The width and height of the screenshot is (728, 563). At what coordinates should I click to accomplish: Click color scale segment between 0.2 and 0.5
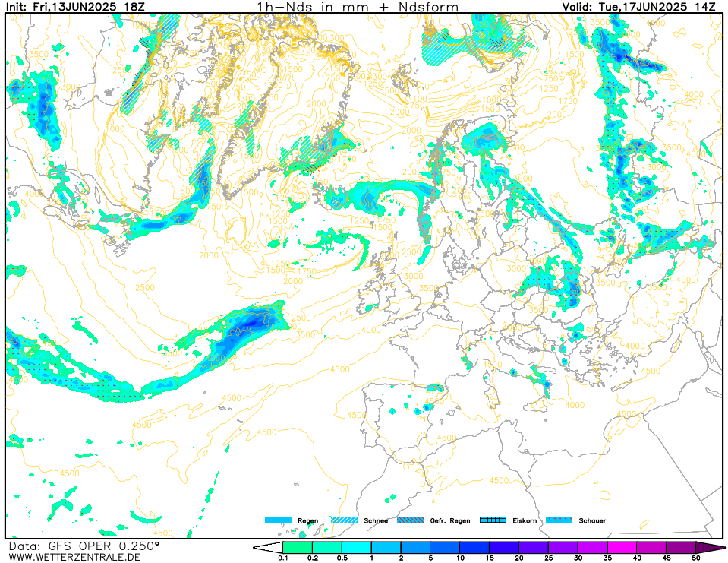click(327, 548)
